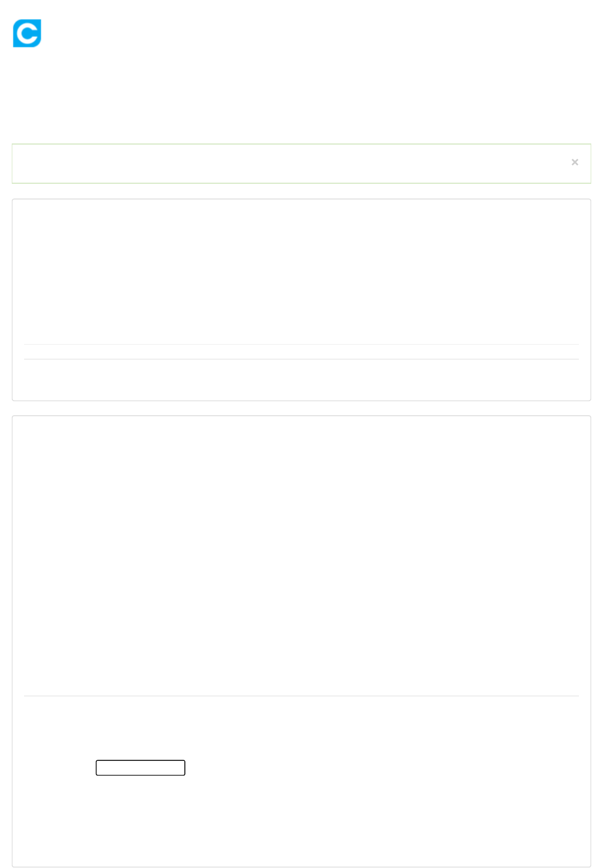Click the blue C logo icon
603x868 pixels.
point(27,33)
